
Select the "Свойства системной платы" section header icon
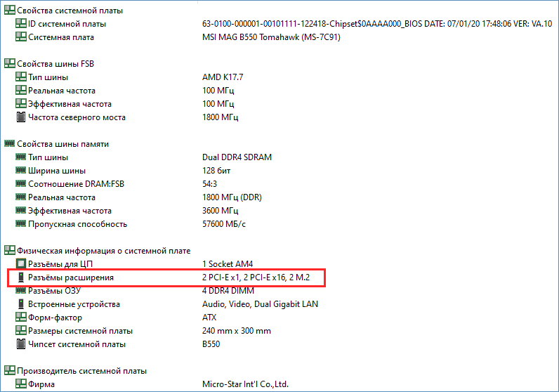tap(10, 10)
